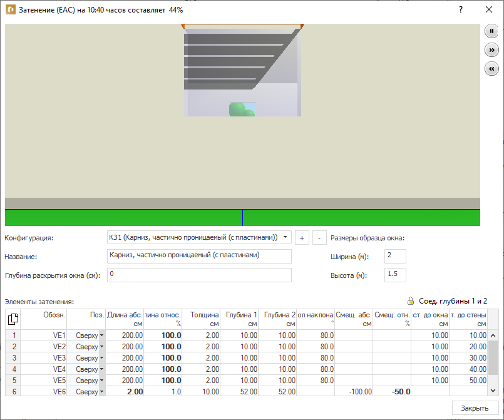Click the application logo in title bar
Viewport: 504px width, 420px height.
10,9
